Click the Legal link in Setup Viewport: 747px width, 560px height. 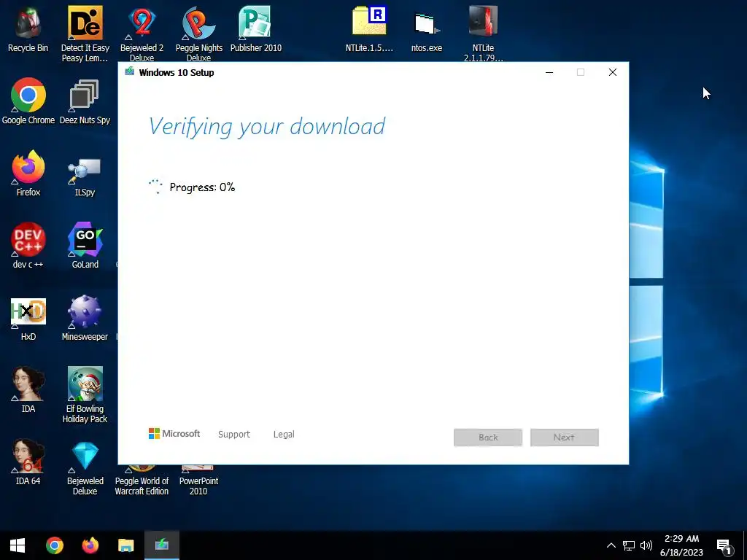(284, 435)
